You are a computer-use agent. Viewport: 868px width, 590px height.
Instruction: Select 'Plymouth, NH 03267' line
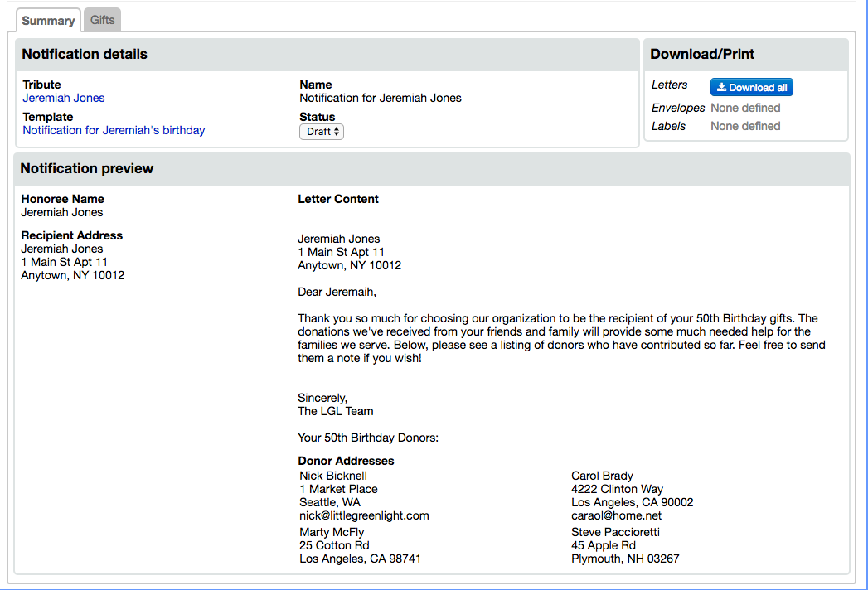coord(626,559)
